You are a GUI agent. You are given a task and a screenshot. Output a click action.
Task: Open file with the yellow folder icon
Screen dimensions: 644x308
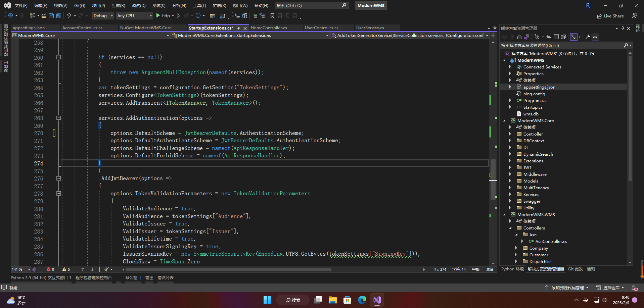click(44, 16)
